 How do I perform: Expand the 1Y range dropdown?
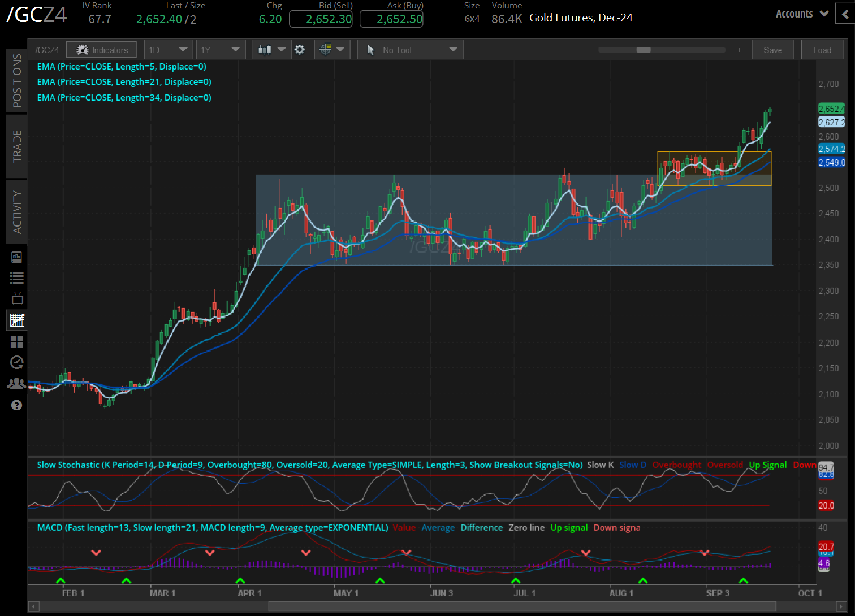pyautogui.click(x=220, y=49)
